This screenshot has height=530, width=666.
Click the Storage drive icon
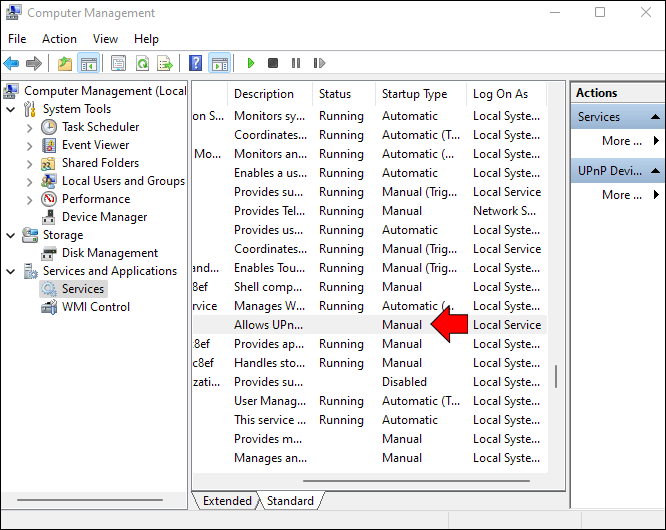click(30, 235)
